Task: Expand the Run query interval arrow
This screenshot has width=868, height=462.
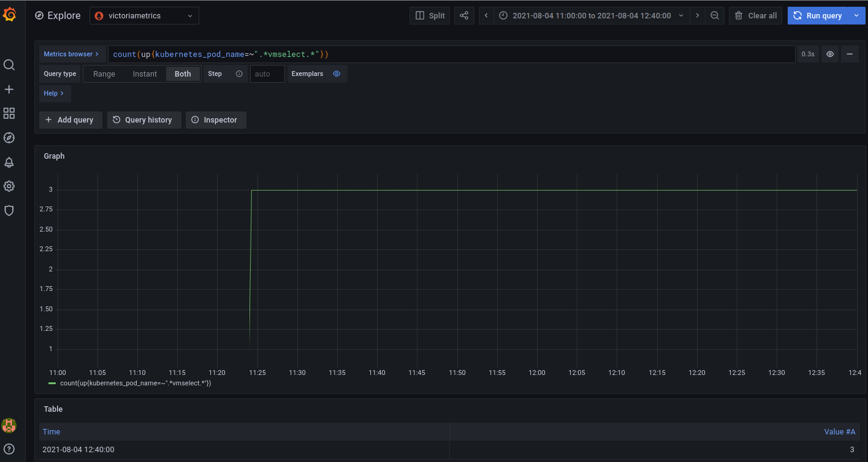Action: 856,16
